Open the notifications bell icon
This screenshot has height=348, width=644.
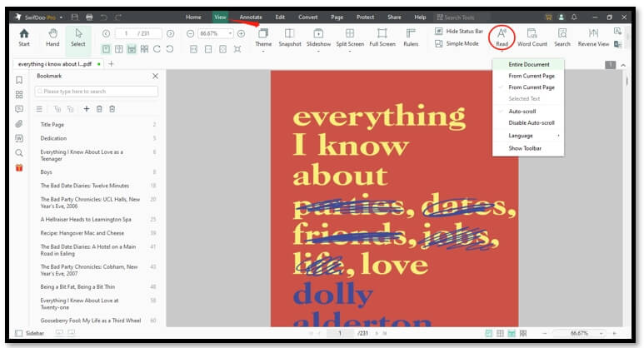click(574, 17)
